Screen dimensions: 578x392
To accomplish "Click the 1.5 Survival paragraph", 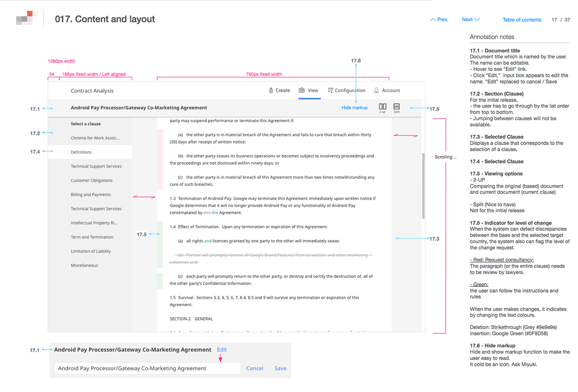I will coord(265,301).
